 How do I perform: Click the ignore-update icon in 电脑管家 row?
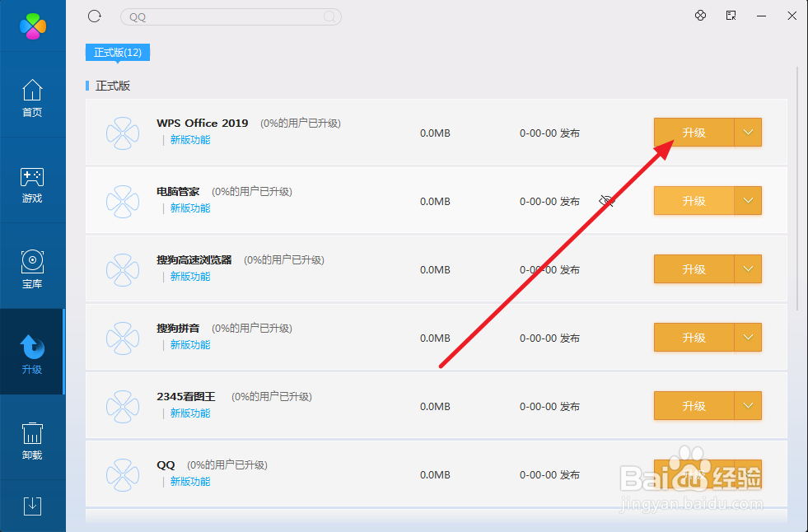(x=606, y=201)
